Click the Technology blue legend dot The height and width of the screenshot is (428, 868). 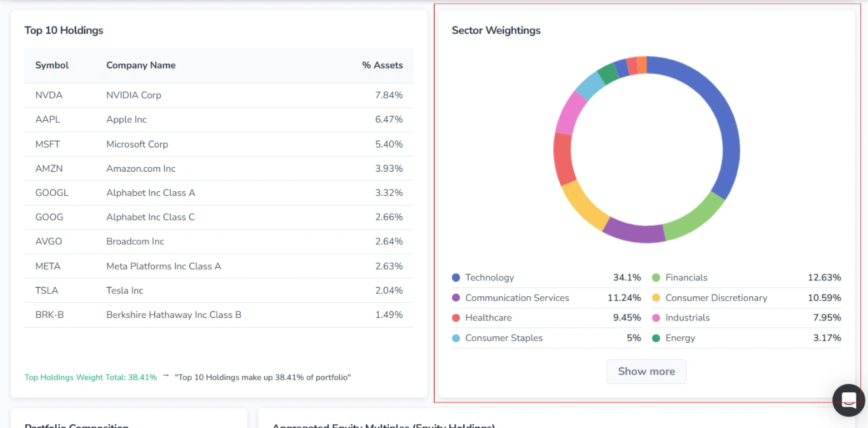(456, 277)
